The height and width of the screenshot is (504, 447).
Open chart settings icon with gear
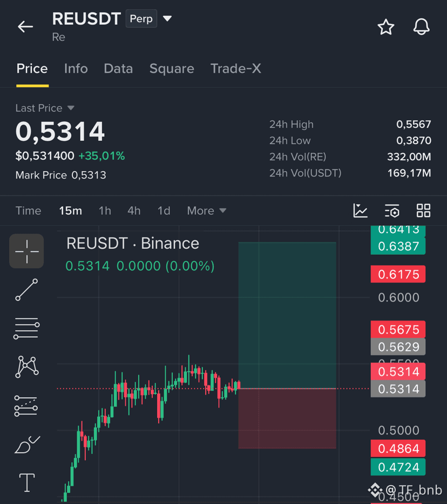392,210
